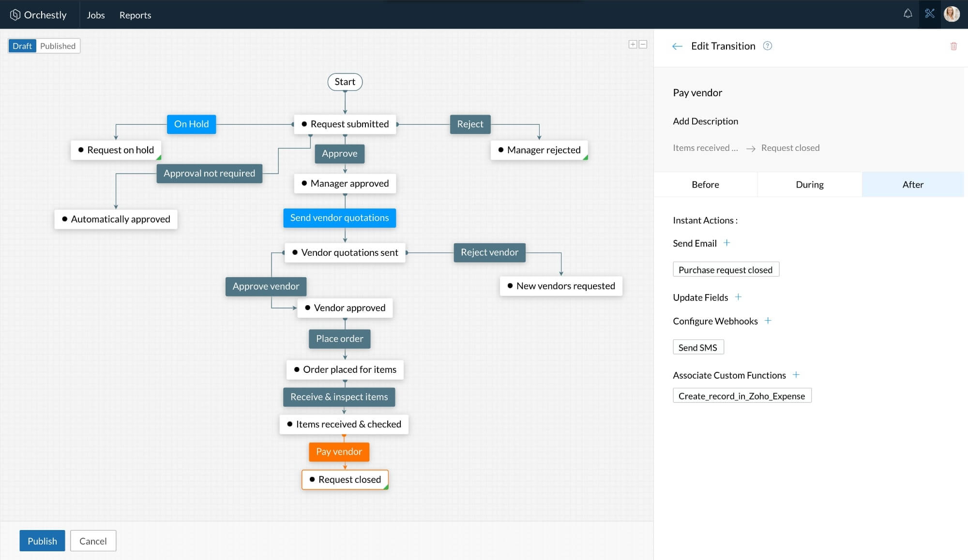Click the Publish button
This screenshot has height=560, width=968.
point(42,541)
